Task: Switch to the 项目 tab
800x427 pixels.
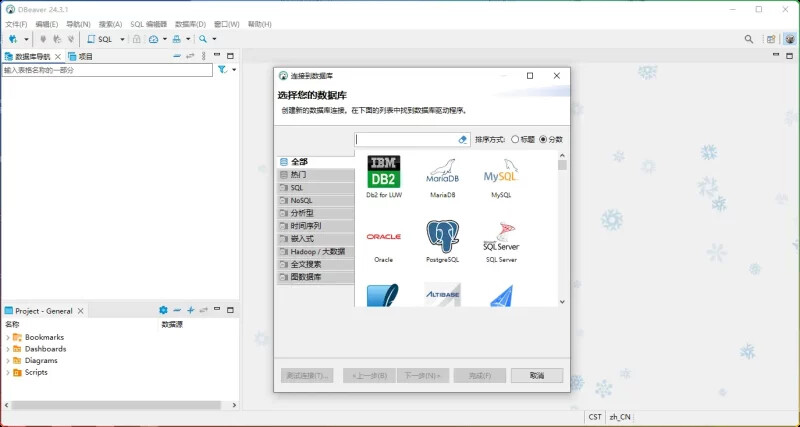Action: pyautogui.click(x=80, y=56)
